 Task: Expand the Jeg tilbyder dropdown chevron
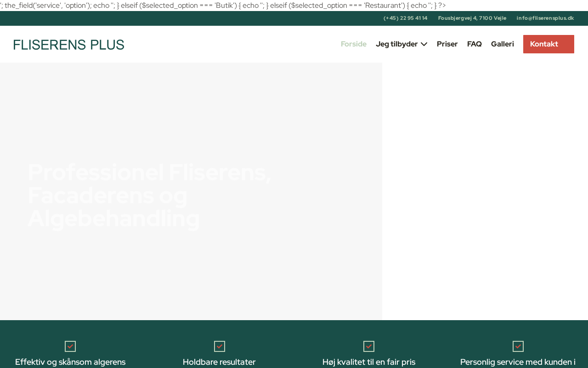tap(424, 44)
